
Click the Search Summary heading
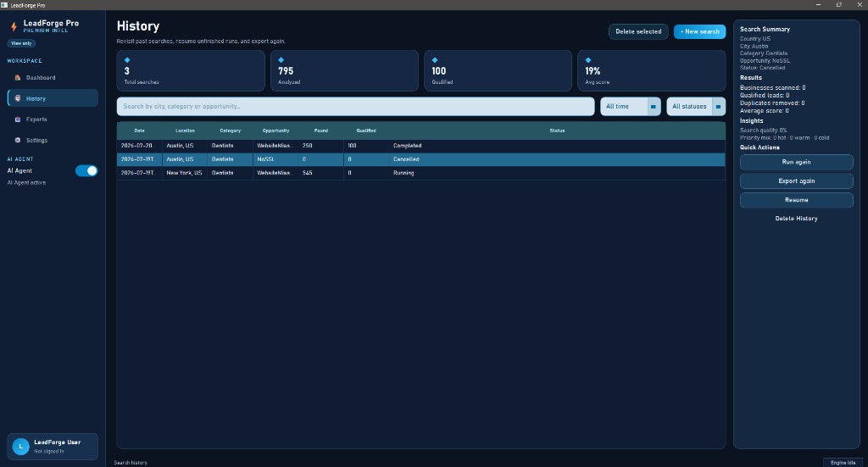pos(765,30)
